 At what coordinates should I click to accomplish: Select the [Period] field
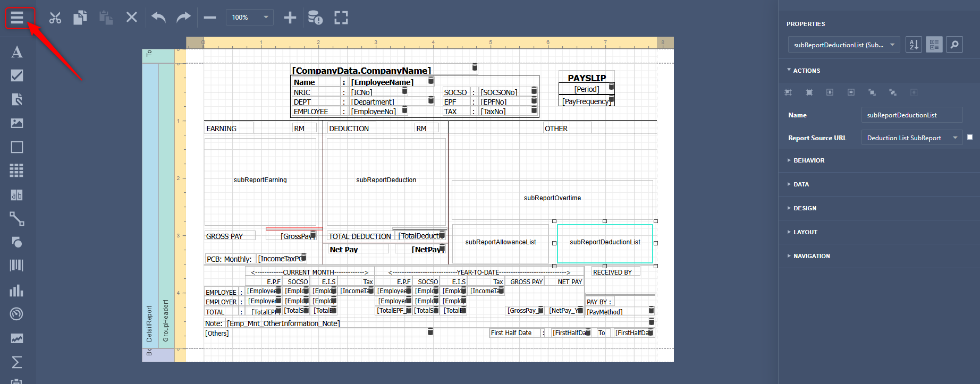click(587, 89)
